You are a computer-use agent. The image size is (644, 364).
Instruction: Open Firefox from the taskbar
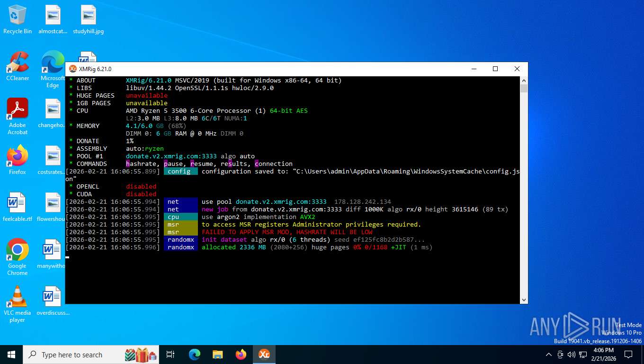pyautogui.click(x=241, y=355)
